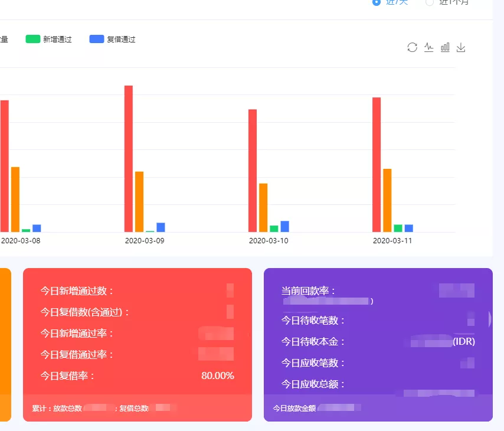Click the next-card arrow on the purple panel
The width and height of the screenshot is (504, 431).
click(x=489, y=319)
